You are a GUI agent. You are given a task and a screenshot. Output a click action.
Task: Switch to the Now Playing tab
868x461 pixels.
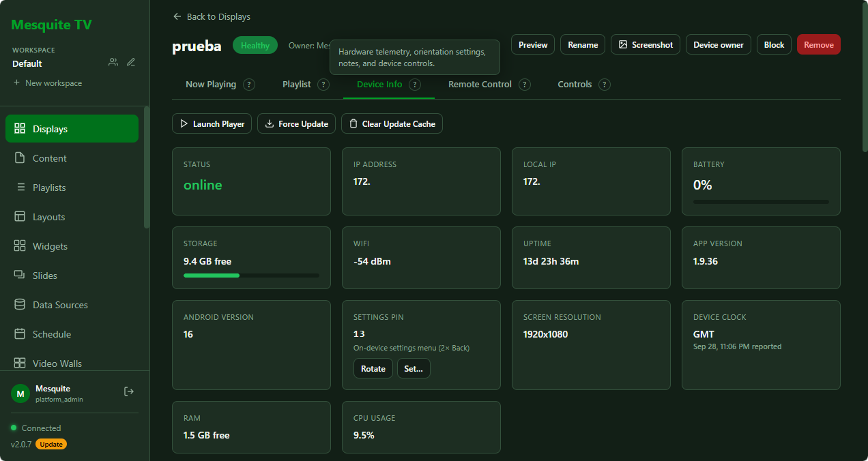211,85
